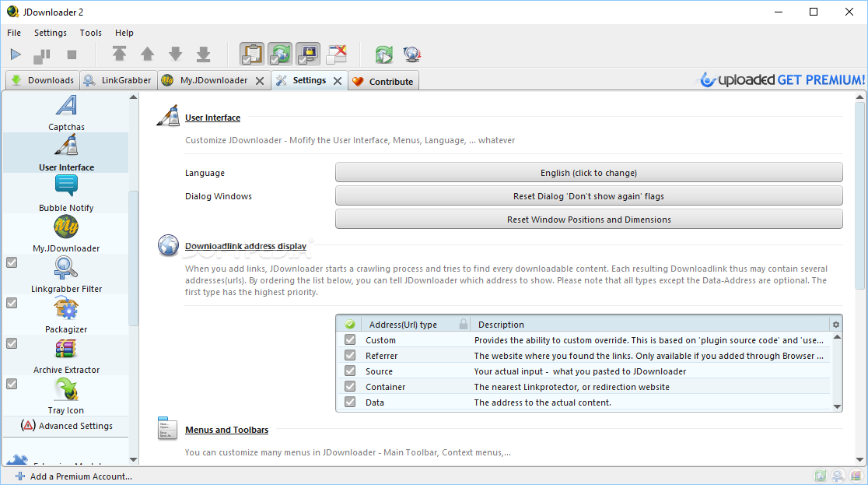Move selection to bottom of list
Screen dimensions: 868x485
[203, 54]
